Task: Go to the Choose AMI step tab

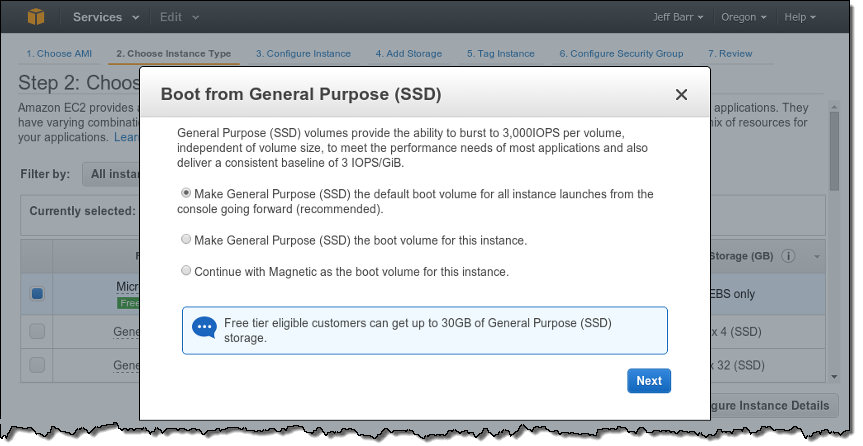Action: tap(58, 53)
